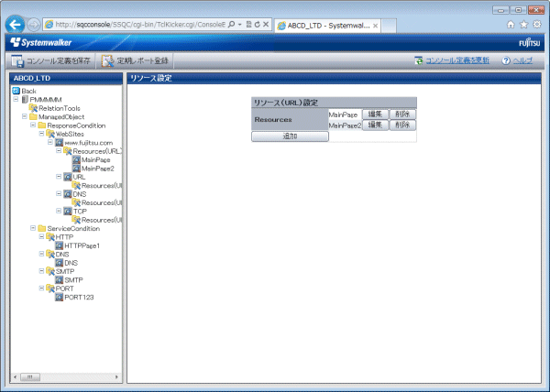Image resolution: width=550 pixels, height=392 pixels.
Task: Select PORT123 in the tree
Action: [x=79, y=297]
